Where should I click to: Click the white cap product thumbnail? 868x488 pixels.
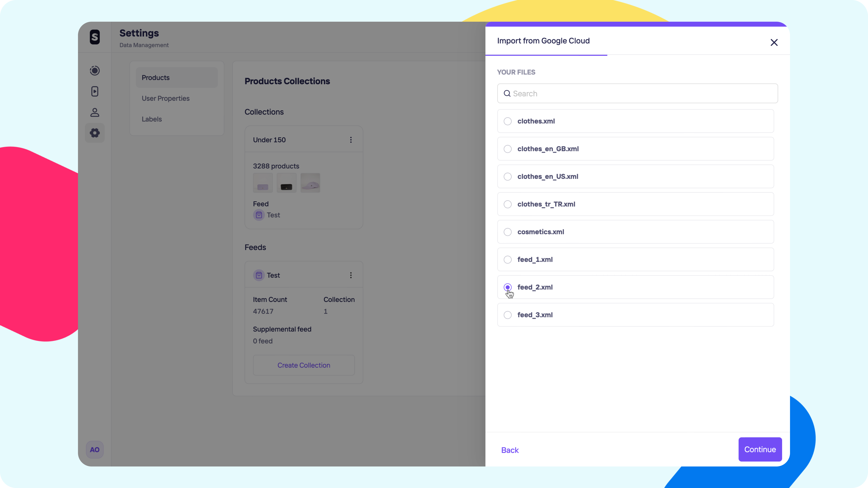[310, 183]
